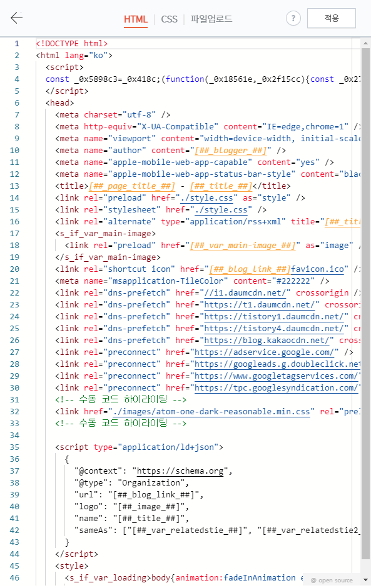Viewport: 371px width, 588px height.
Task: Click the <s_if_var_loading> tag
Action: [108, 578]
